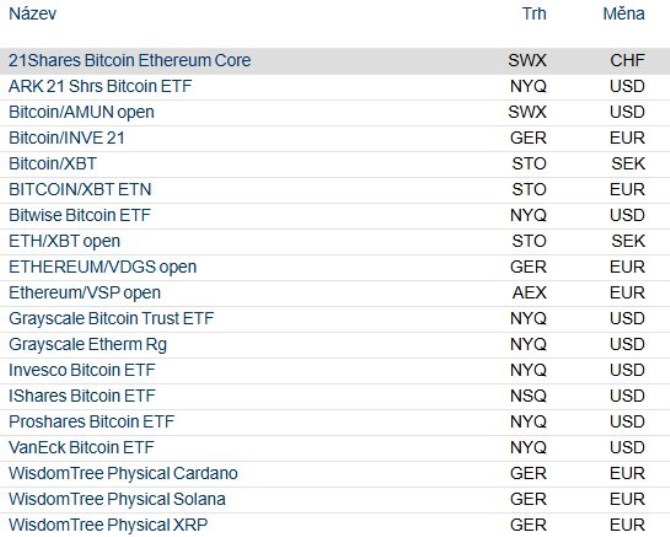Select ETHEREUM/VDGS open link
This screenshot has width=670, height=537.
tap(102, 267)
